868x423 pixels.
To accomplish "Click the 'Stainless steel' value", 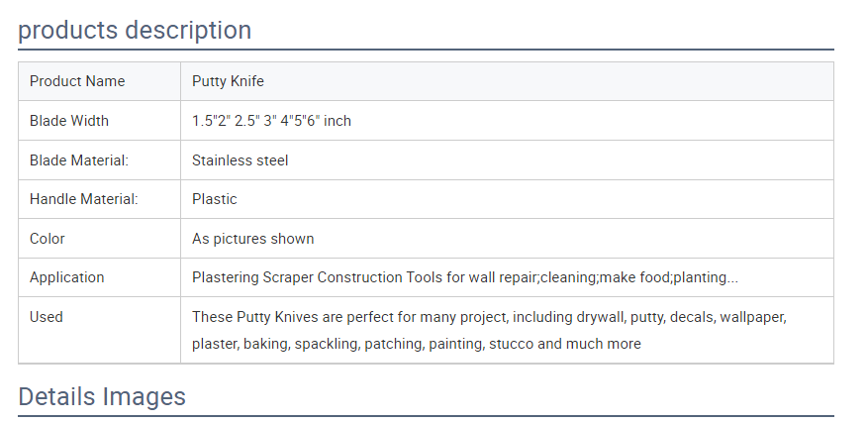I will pyautogui.click(x=240, y=160).
